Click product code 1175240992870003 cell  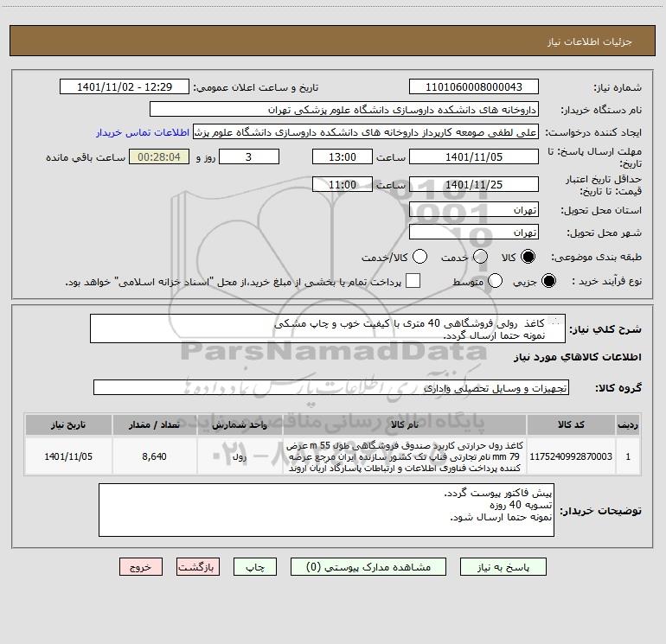571,456
